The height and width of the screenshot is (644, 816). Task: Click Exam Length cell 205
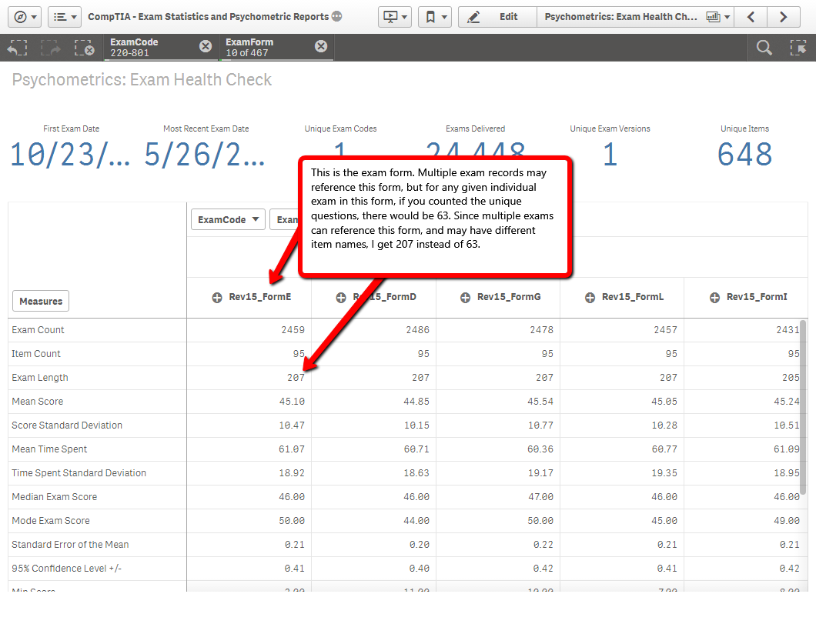coord(791,378)
